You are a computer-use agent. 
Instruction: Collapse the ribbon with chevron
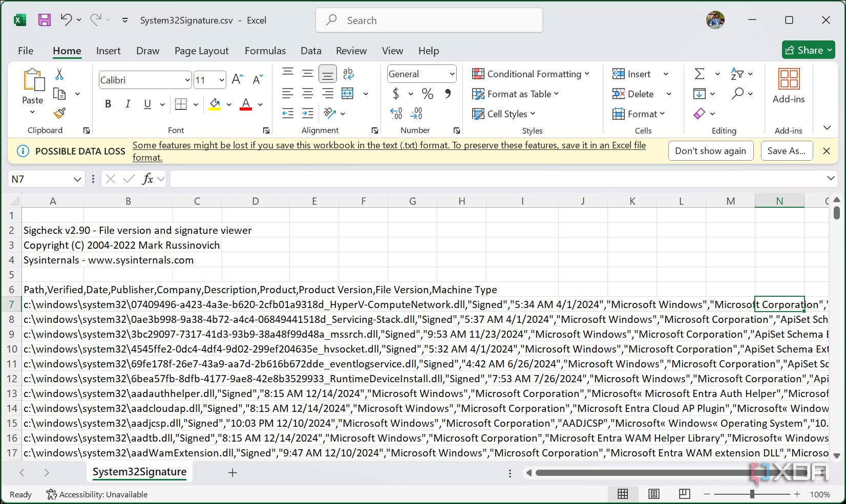pos(827,127)
